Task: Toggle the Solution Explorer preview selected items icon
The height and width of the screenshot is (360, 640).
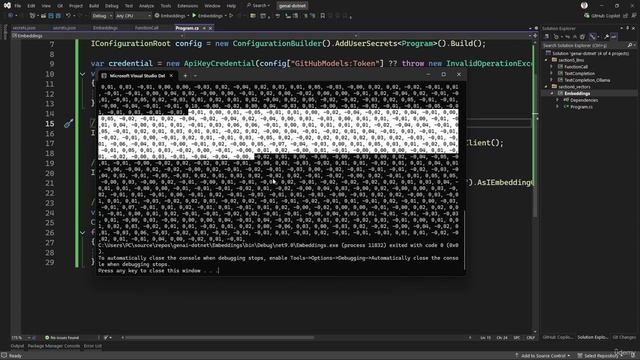Action: click(614, 37)
